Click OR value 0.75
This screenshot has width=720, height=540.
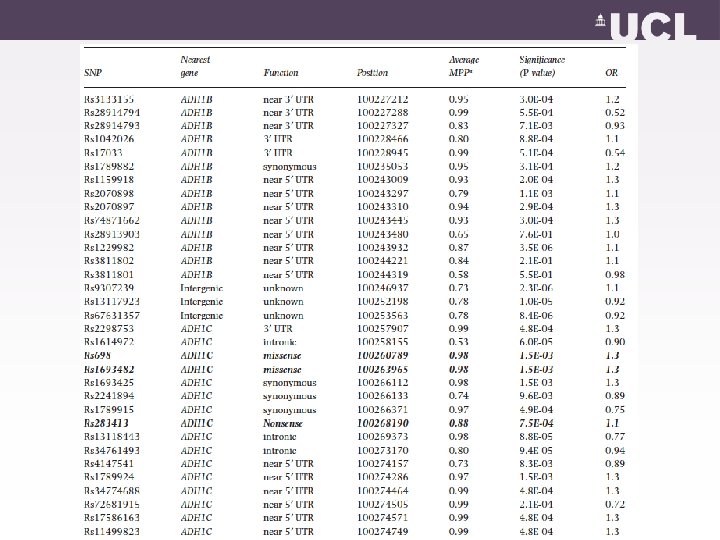[615, 410]
